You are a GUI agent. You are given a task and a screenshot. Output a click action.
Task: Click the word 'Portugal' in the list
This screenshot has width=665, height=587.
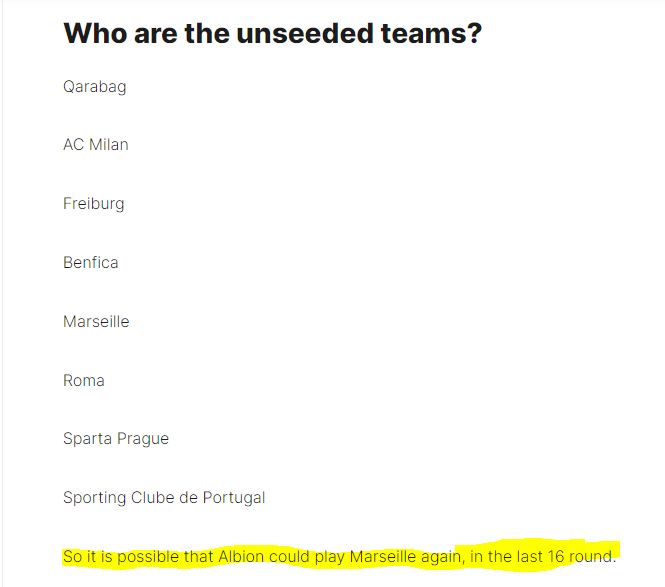click(234, 498)
